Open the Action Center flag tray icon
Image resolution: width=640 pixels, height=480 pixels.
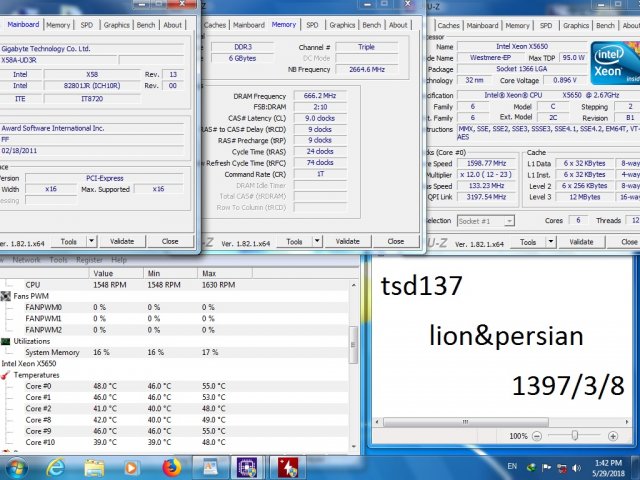point(547,467)
